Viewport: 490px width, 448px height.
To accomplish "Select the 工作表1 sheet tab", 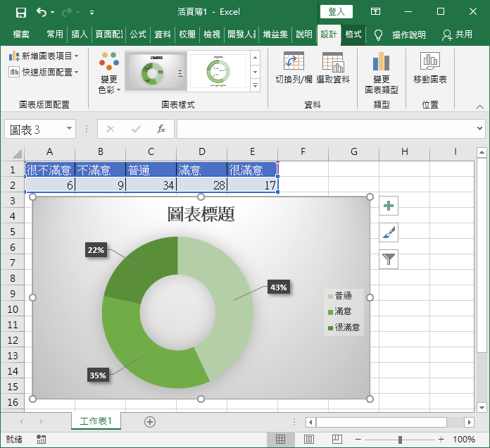I will coord(96,421).
